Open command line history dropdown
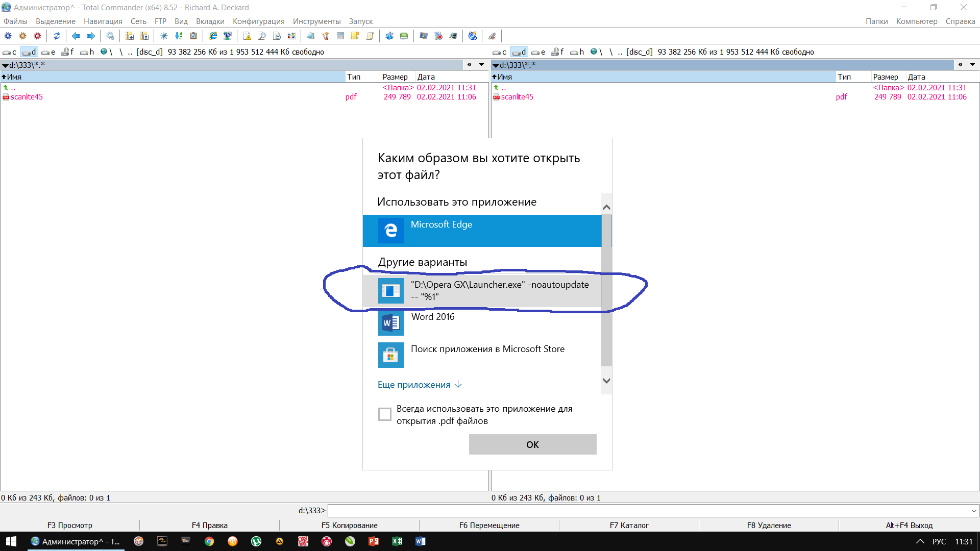 pyautogui.click(x=974, y=511)
